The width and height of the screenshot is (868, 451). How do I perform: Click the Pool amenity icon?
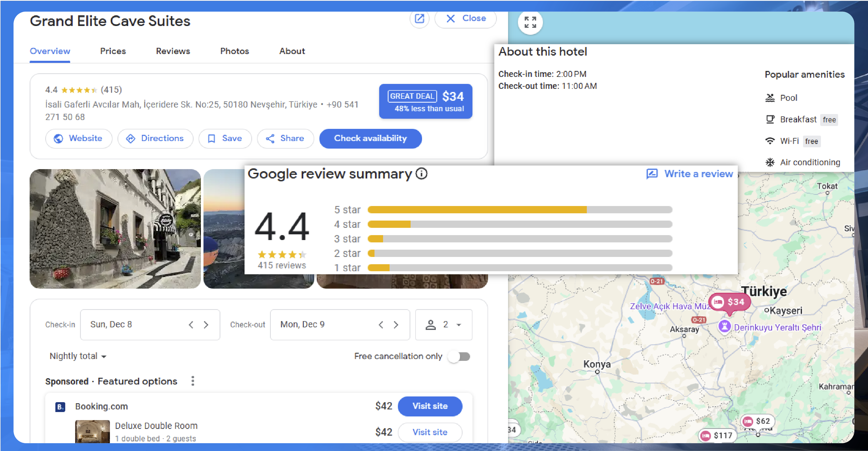pyautogui.click(x=770, y=98)
